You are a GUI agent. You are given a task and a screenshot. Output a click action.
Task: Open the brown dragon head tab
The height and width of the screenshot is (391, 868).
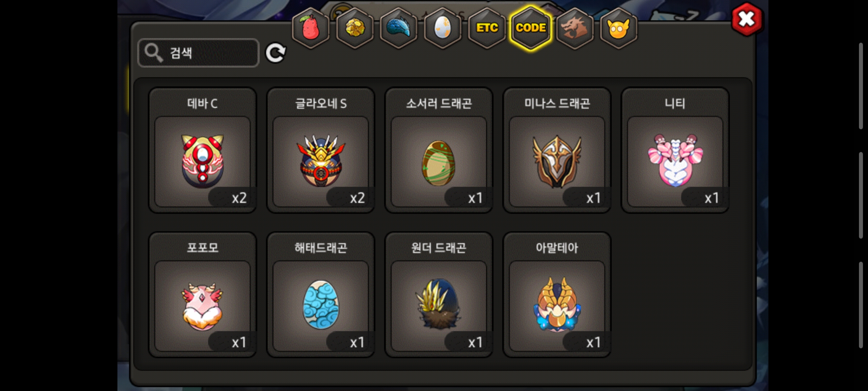(575, 28)
